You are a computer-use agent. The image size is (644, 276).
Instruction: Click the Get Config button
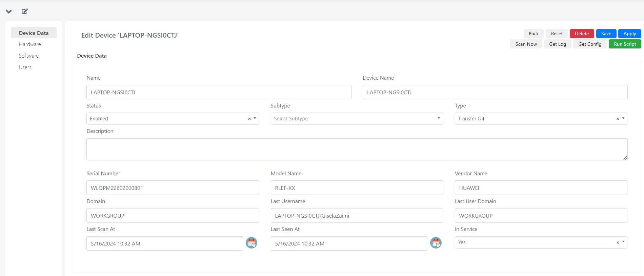(590, 44)
